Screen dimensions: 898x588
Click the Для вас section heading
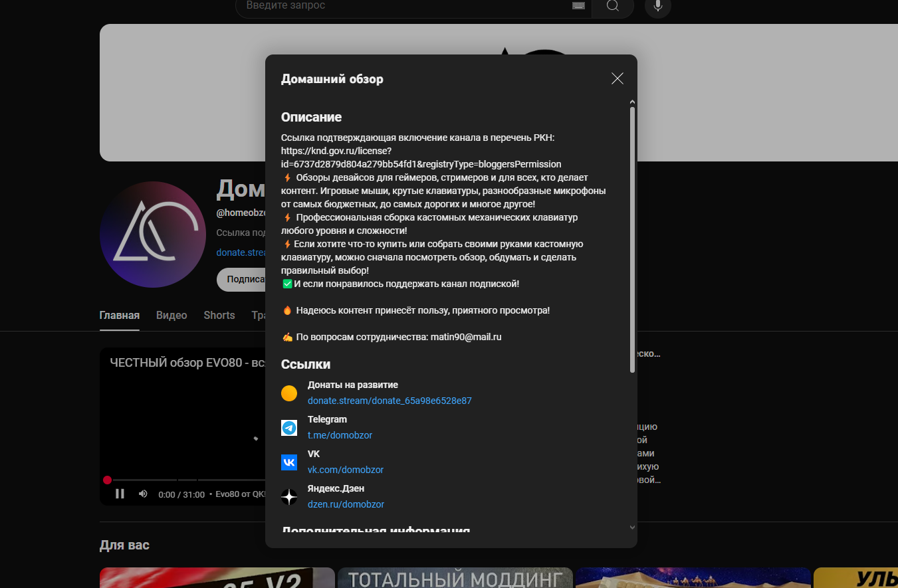124,545
